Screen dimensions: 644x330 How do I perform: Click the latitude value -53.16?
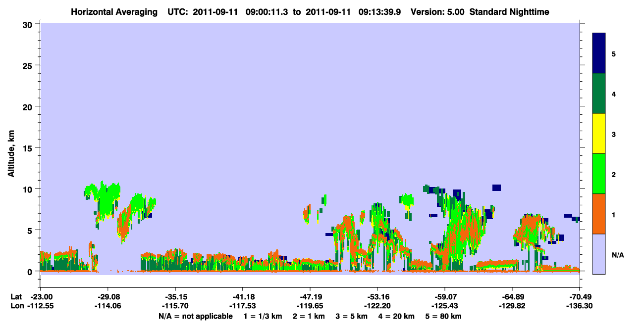click(x=377, y=296)
